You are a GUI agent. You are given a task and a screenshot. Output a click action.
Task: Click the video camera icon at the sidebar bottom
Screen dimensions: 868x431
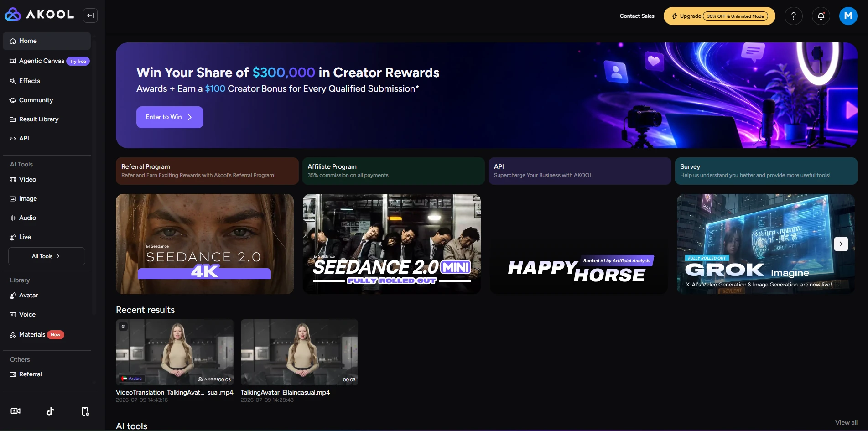(16, 411)
